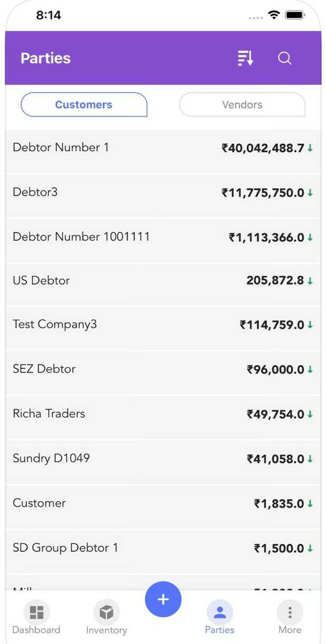Image resolution: width=326 pixels, height=644 pixels.
Task: Switch to the Customers segment
Action: coord(84,104)
